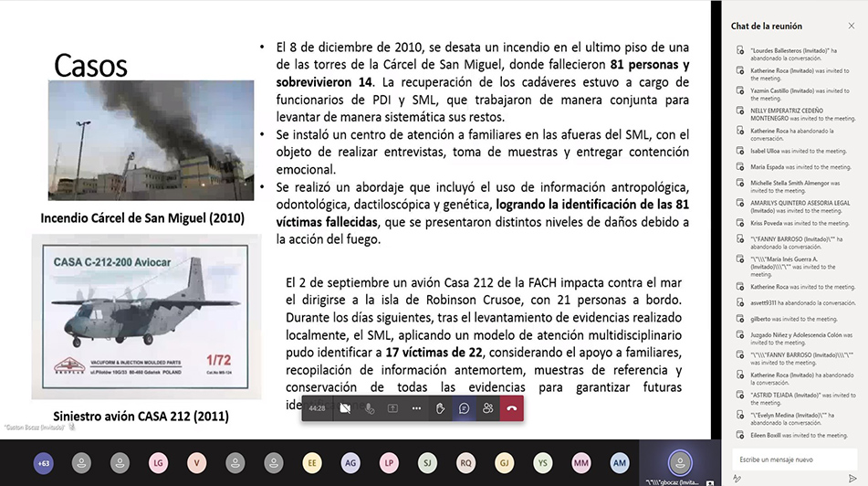The height and width of the screenshot is (486, 868).
Task: Click the 'Casos' slide title
Action: 90,66
